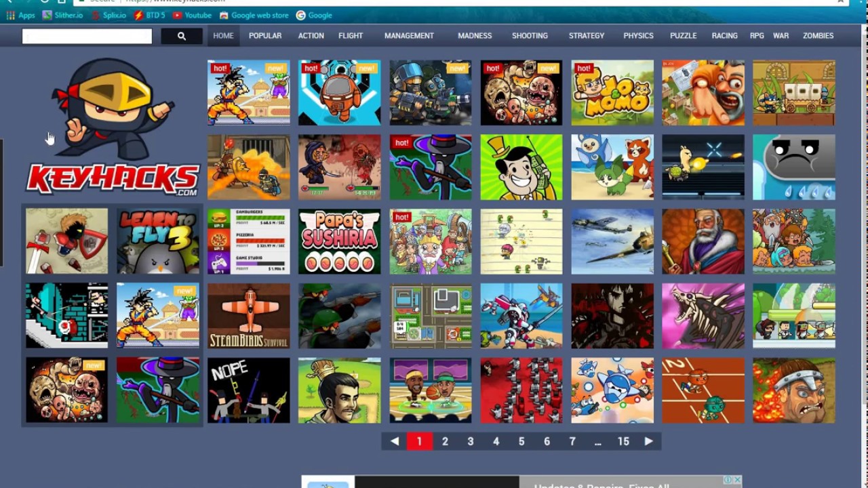This screenshot has width=868, height=488.
Task: Open the PHYSICS category
Action: tap(639, 36)
